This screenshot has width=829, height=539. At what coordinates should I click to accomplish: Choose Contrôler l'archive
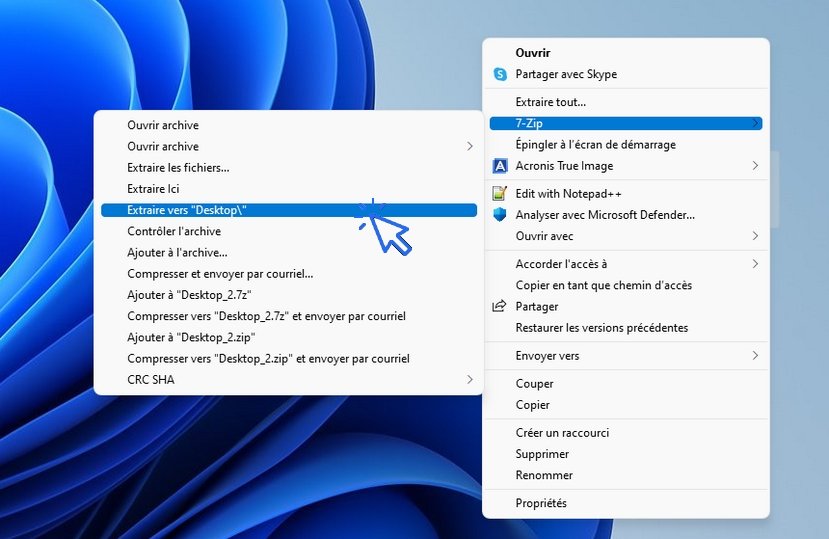coord(289,231)
